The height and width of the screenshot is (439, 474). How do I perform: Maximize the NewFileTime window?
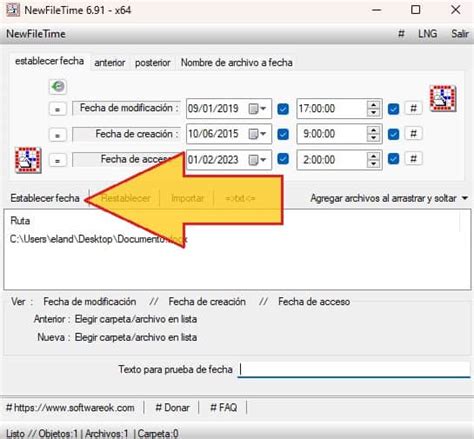pos(415,10)
